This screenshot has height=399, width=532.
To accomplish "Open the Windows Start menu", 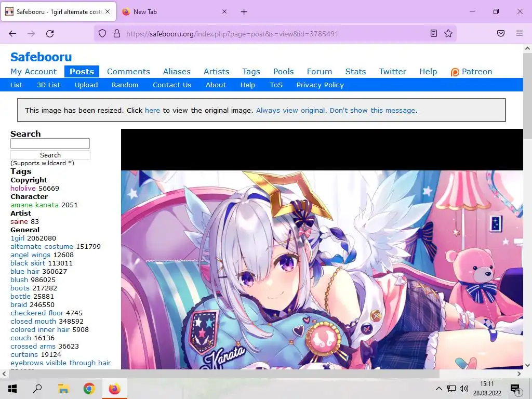I will 12,389.
